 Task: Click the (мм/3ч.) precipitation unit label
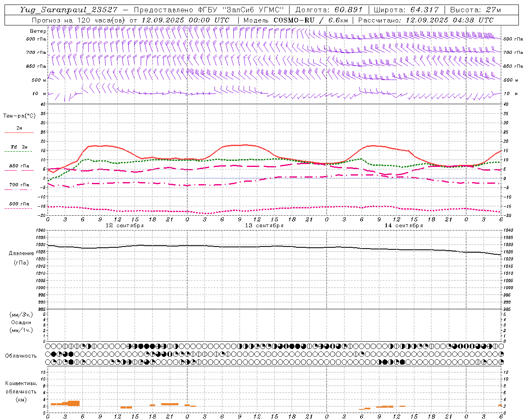pos(21,315)
